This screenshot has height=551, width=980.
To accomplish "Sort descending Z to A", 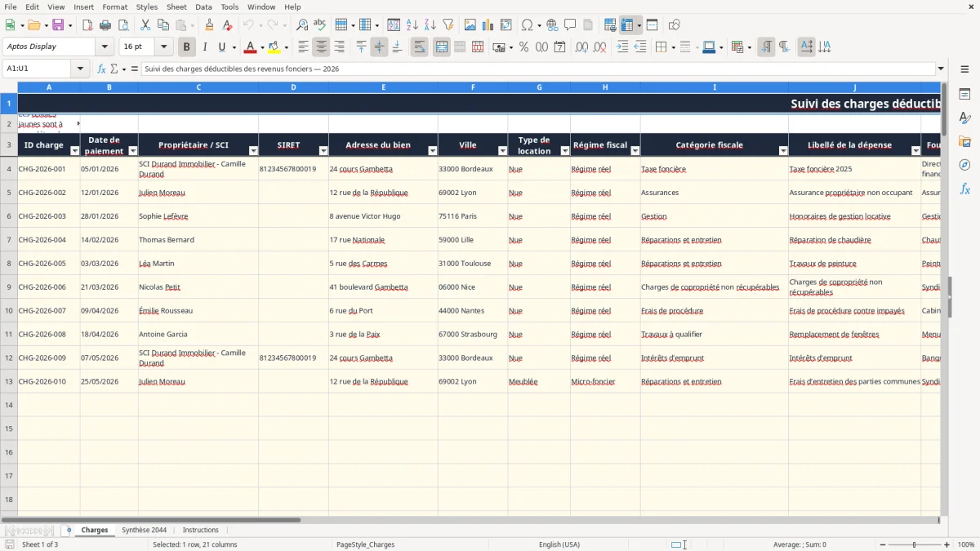I will (x=430, y=25).
